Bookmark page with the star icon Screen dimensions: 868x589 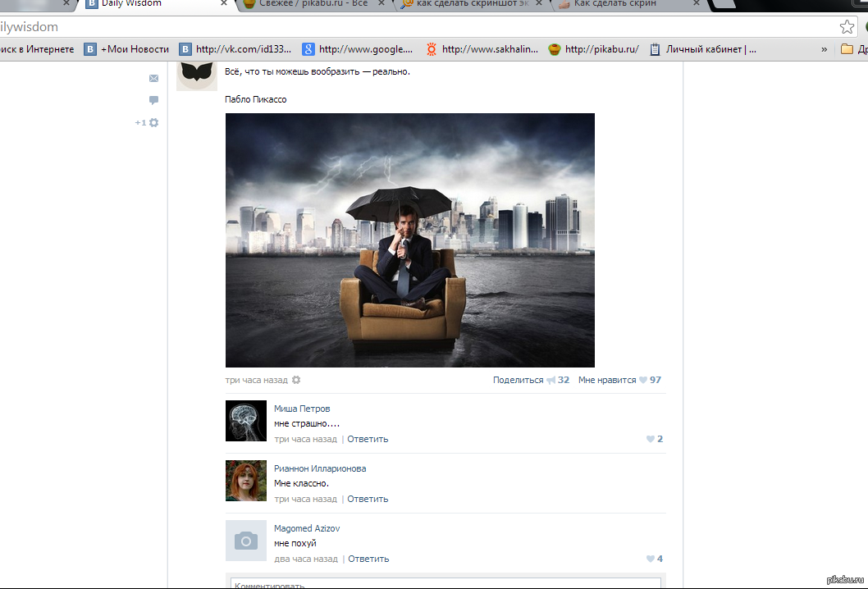(x=847, y=26)
